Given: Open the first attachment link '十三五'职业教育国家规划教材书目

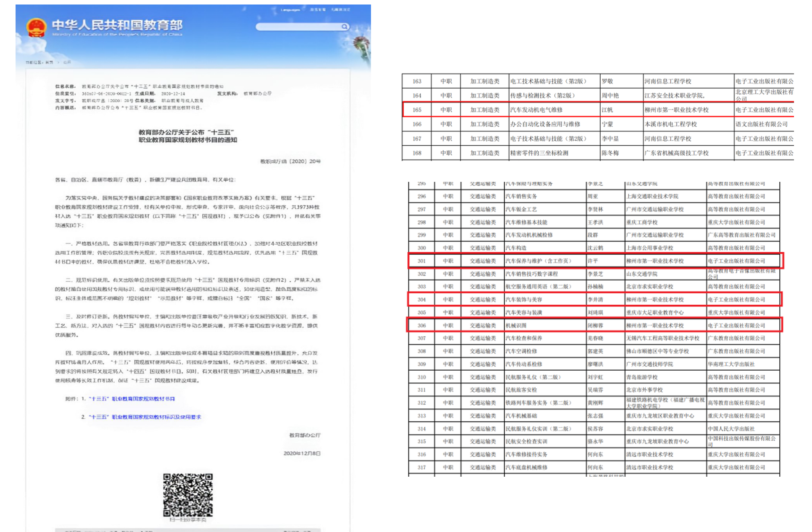Looking at the screenshot, I should tap(132, 398).
